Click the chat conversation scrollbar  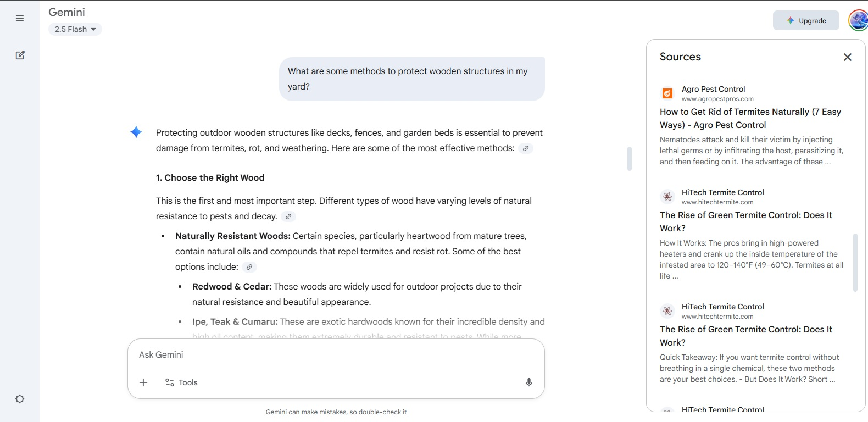pyautogui.click(x=629, y=158)
